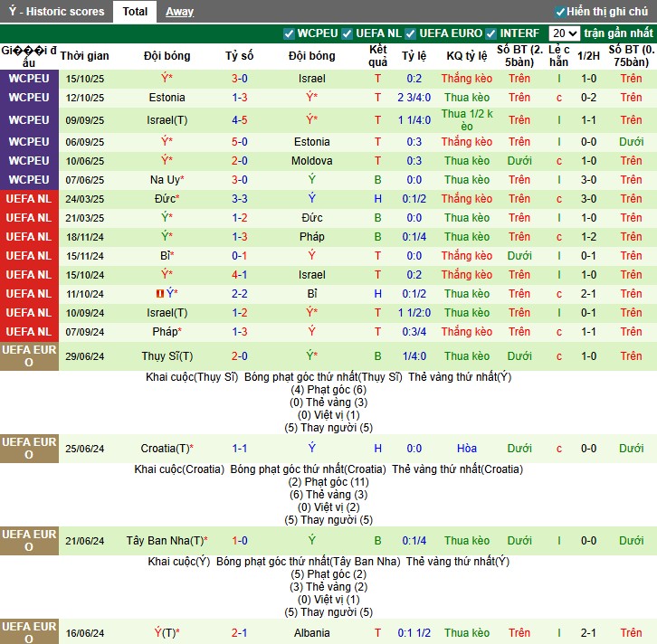
Task: Toggle the UEFA NL checkbox
Action: click(347, 33)
